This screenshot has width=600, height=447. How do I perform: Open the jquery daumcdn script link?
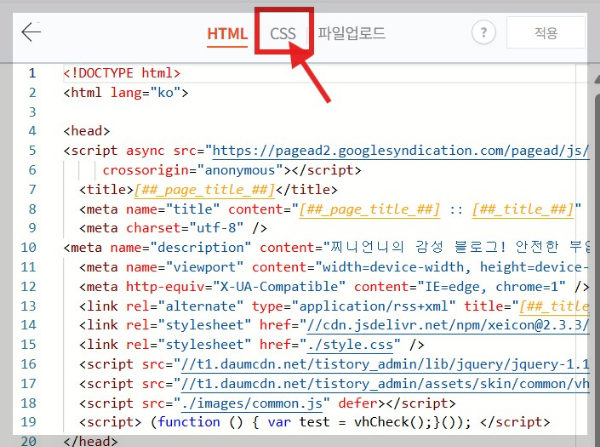pos(385,365)
